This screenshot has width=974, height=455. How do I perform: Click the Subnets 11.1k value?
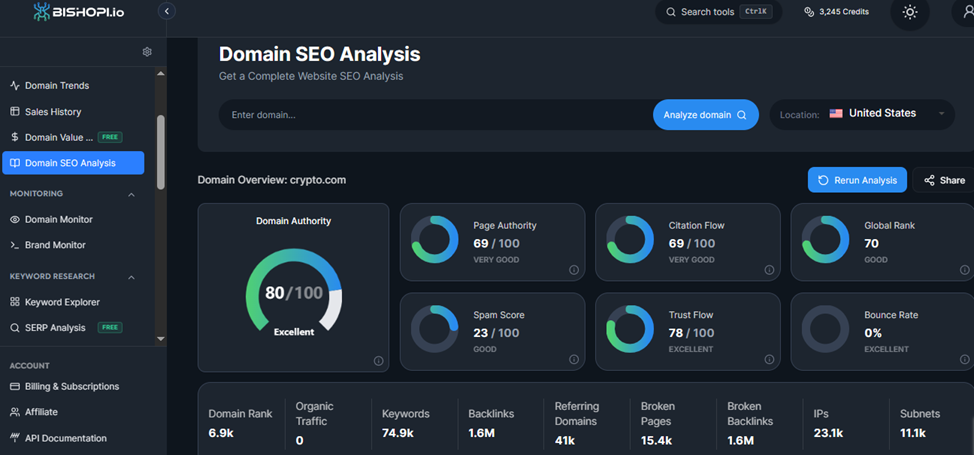tap(913, 433)
